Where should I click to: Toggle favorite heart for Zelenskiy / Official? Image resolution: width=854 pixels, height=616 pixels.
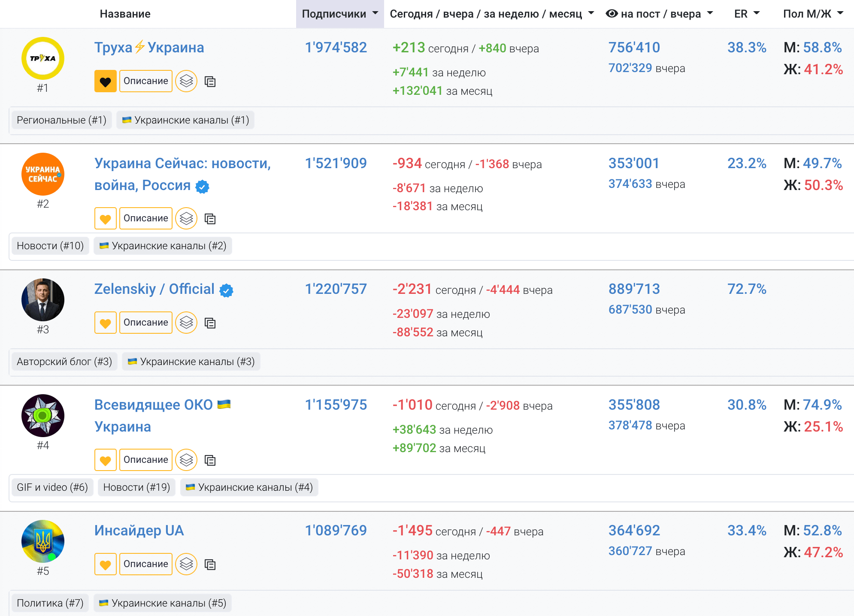(106, 323)
